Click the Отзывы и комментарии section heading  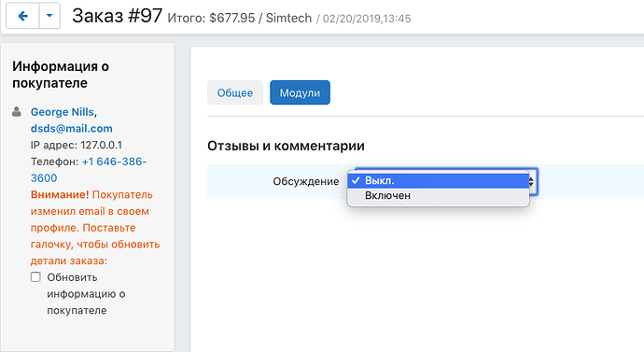pos(286,146)
